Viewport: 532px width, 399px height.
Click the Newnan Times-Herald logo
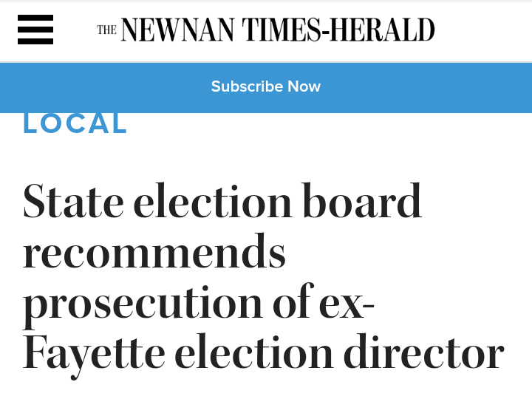pos(266,30)
